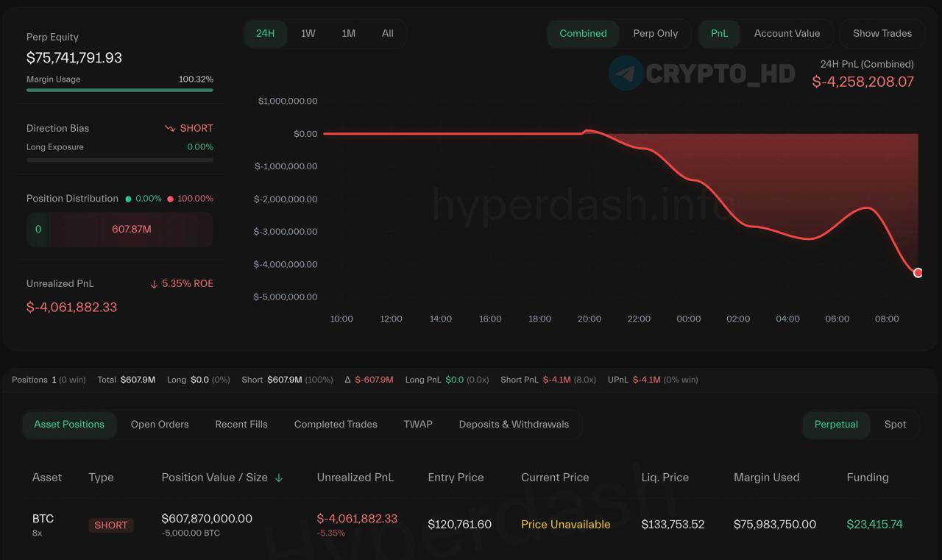The image size is (942, 560).
Task: Click the down arrow next to 5.35% ROE
Action: coord(154,284)
